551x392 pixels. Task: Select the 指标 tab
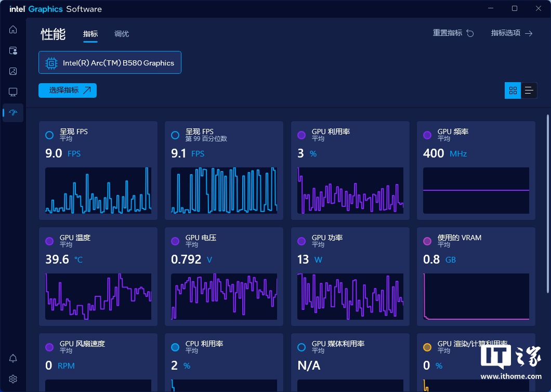point(90,34)
